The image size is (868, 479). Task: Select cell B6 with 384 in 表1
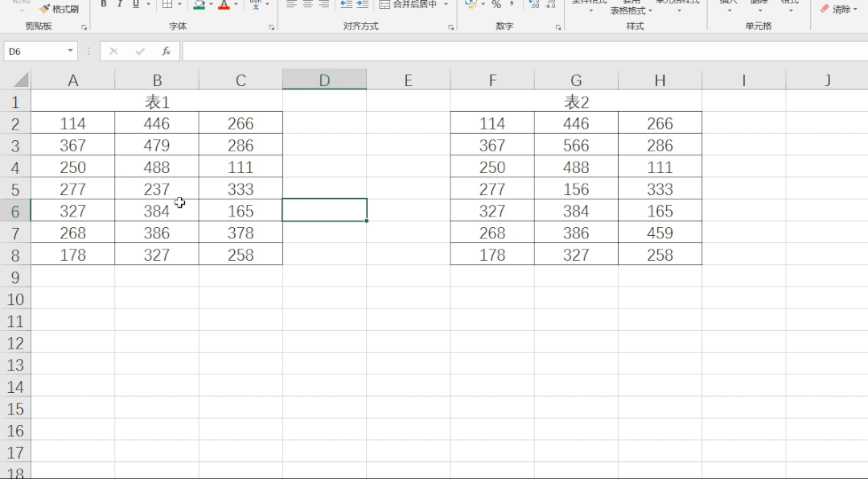pyautogui.click(x=157, y=211)
